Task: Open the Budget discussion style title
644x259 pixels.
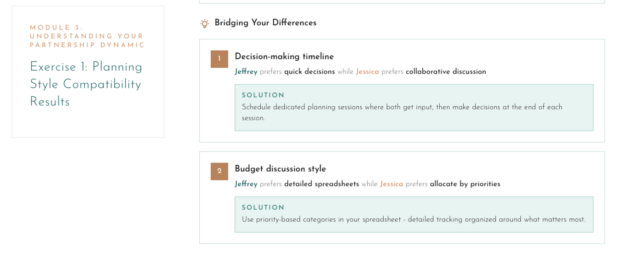Action: click(x=280, y=168)
